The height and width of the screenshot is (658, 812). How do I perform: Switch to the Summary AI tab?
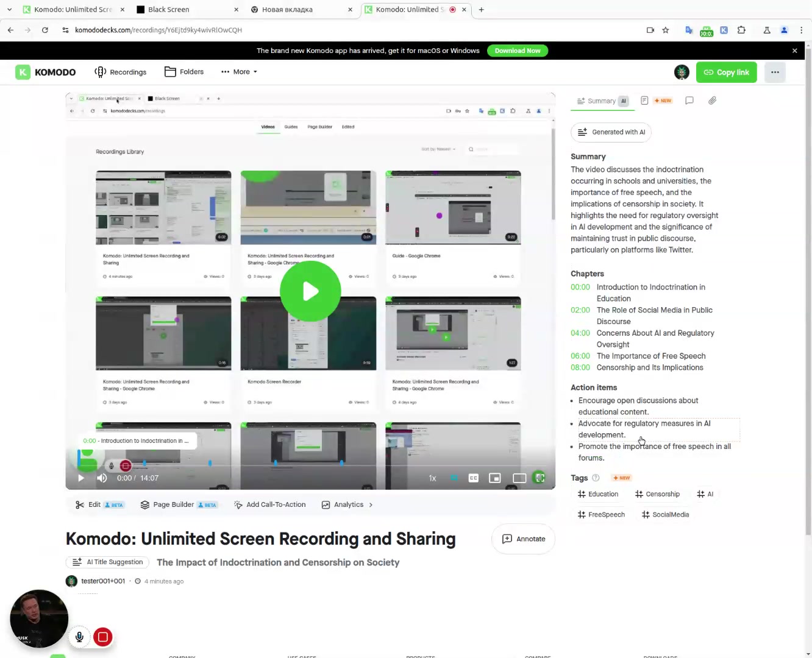pos(602,101)
